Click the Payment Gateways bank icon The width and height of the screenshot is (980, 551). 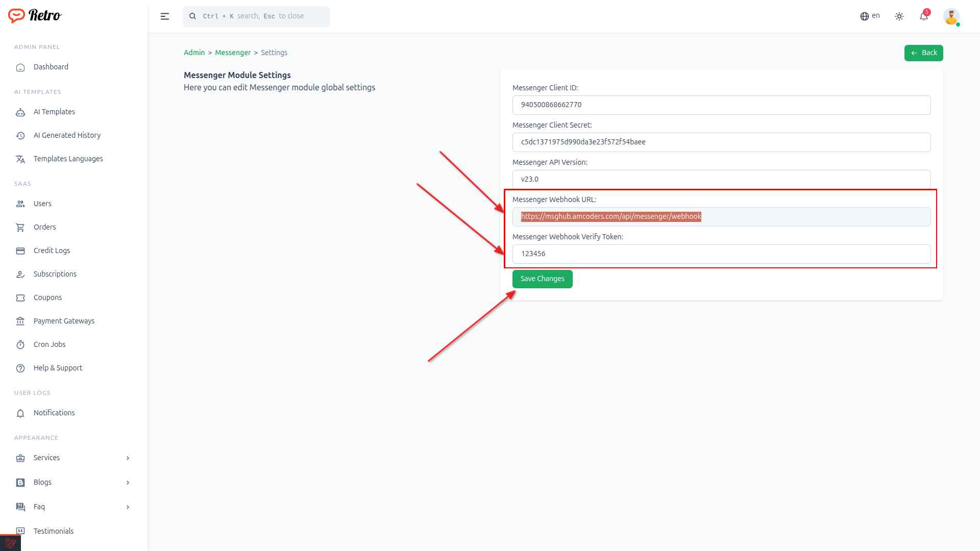click(20, 321)
